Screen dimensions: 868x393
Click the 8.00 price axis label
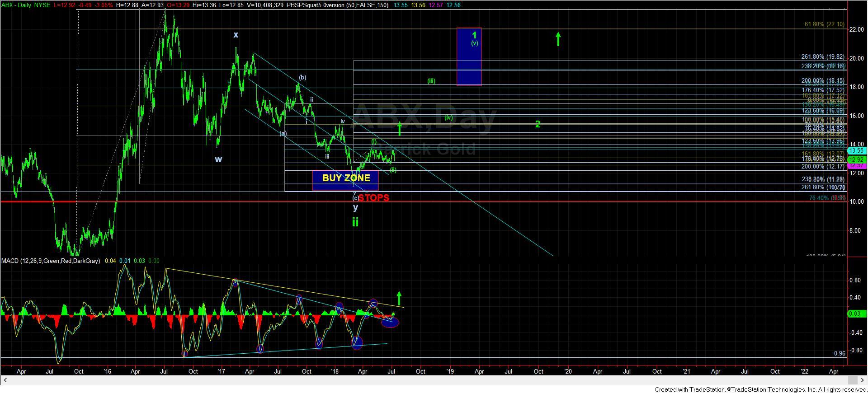click(856, 230)
